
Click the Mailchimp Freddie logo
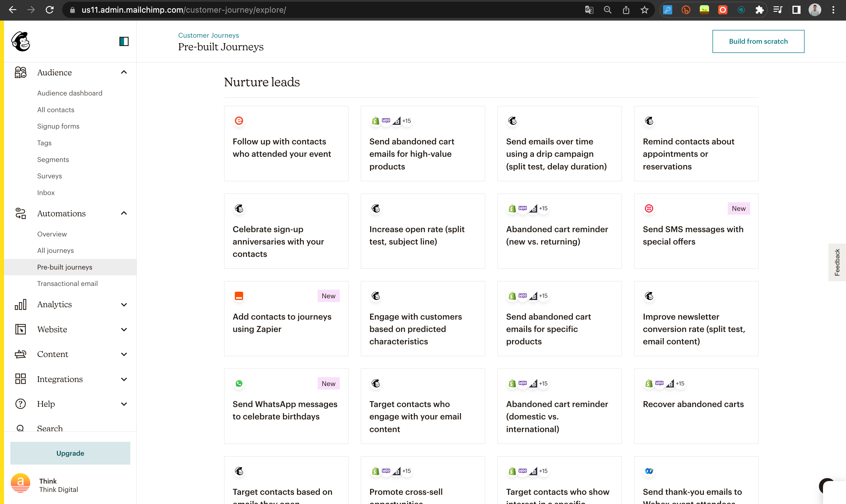(21, 41)
